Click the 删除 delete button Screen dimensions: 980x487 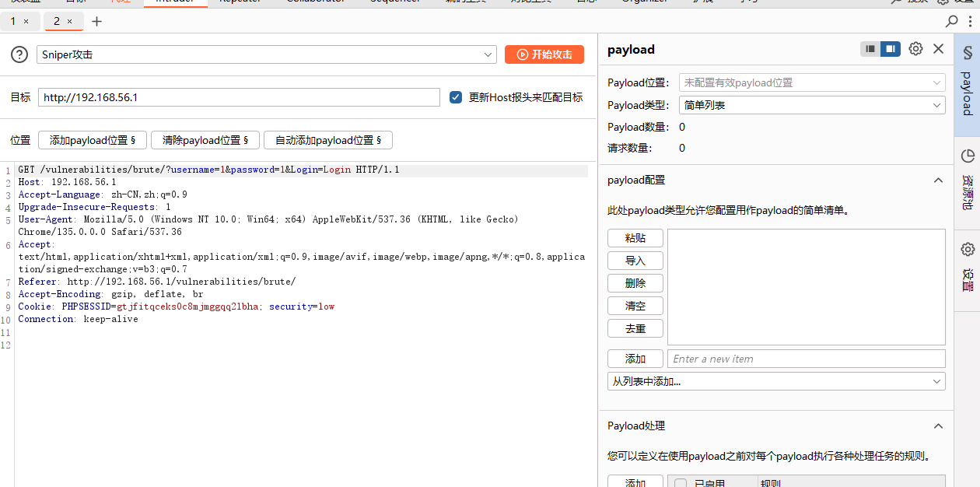click(x=635, y=283)
